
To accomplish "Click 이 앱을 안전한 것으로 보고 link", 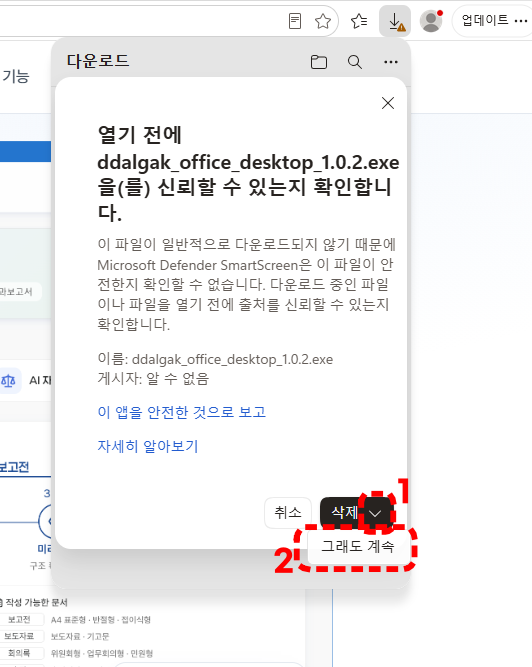I will [x=182, y=412].
